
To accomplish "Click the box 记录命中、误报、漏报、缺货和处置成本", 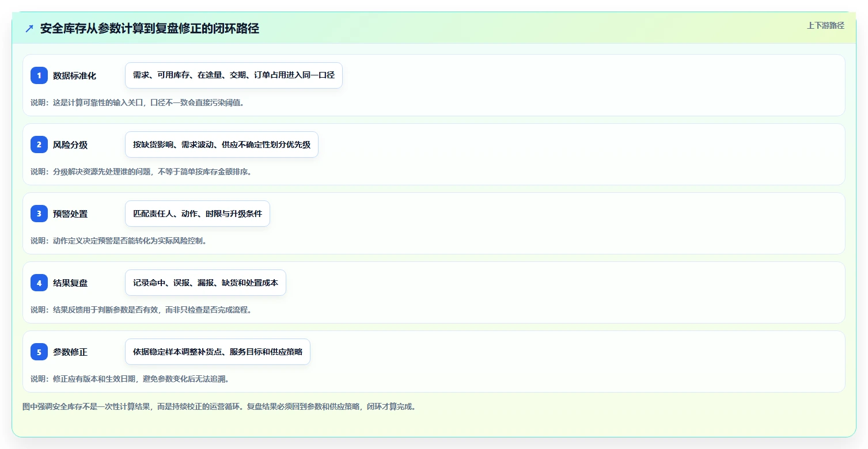I will [206, 283].
